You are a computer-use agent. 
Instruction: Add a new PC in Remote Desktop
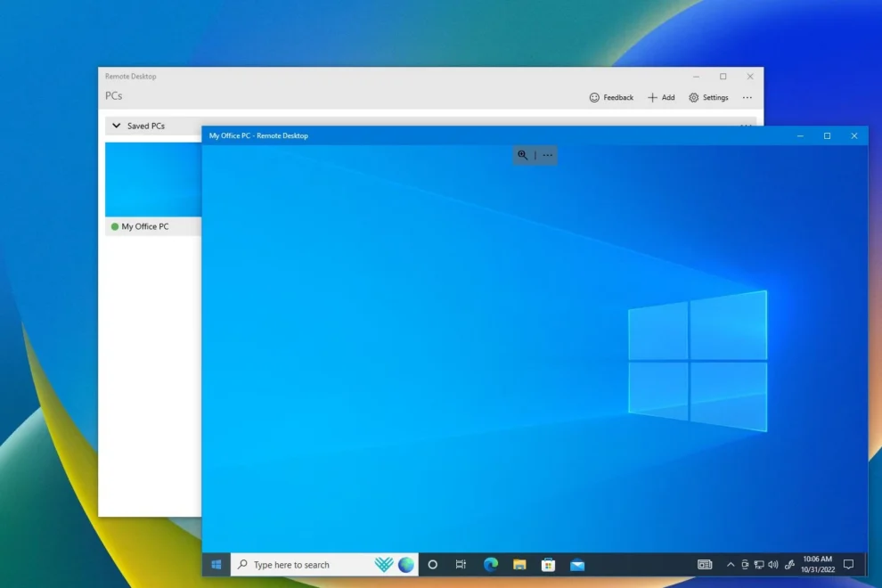[661, 97]
